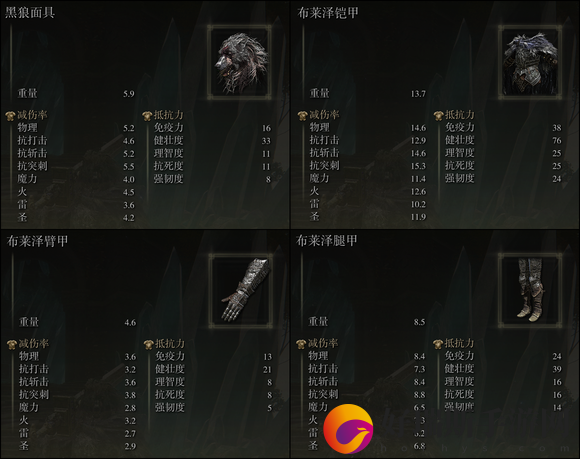This screenshot has width=580, height=459.
Task: Click 抵抗力 armor icon in 布莱泽腿甲 panel
Action: [x=438, y=344]
